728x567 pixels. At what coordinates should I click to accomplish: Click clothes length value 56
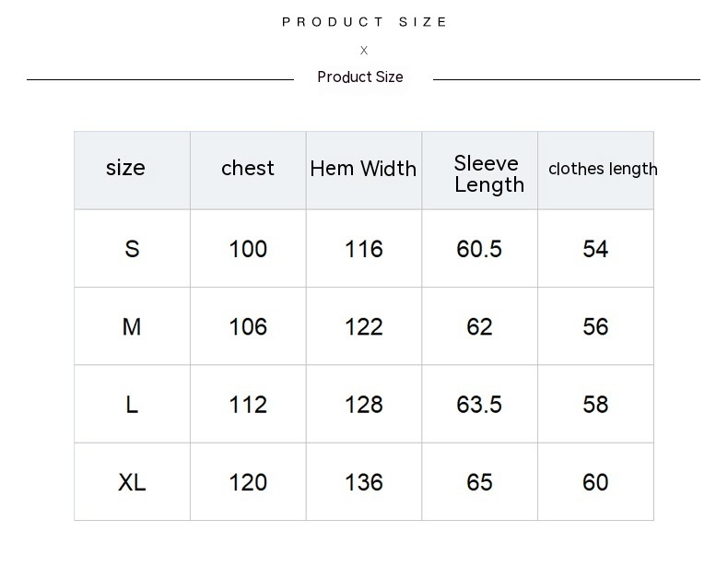pyautogui.click(x=595, y=326)
